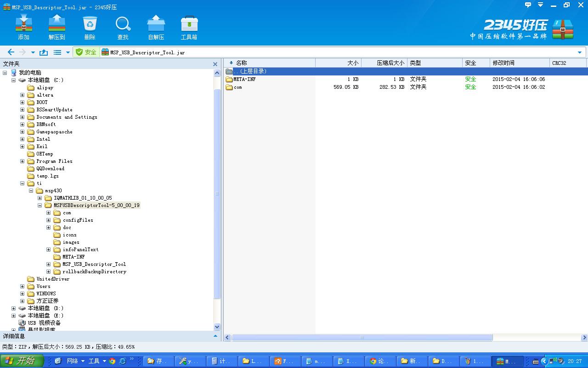588x368 pixels.
Task: Sort by the 修改时间 column header
Action: click(520, 63)
